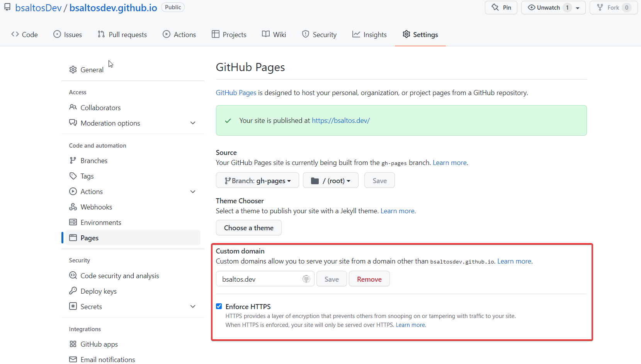This screenshot has height=364, width=641.
Task: Click Learn more link under Custom domain
Action: (x=514, y=261)
